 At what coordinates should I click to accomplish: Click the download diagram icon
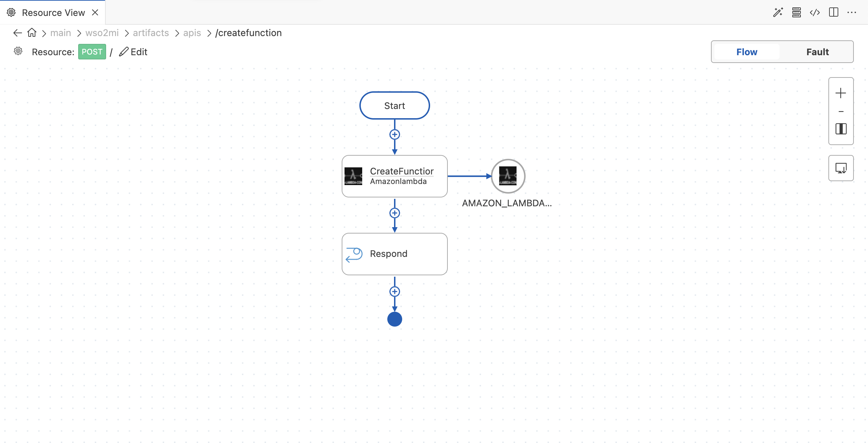pyautogui.click(x=841, y=168)
